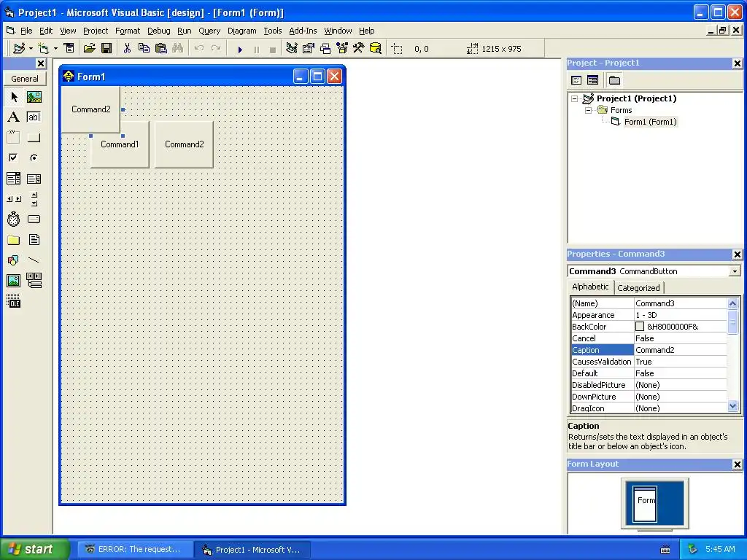Click the Find binoculars icon
Screen dimensions: 747x560
(x=178, y=49)
